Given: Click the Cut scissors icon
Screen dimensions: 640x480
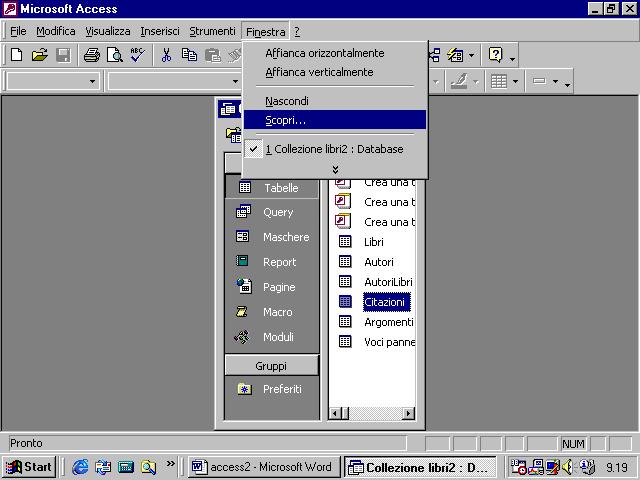Looking at the screenshot, I should point(166,55).
